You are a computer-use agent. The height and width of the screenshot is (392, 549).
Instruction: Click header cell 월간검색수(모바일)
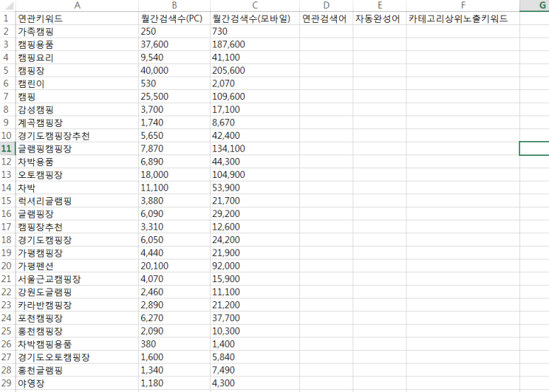[255, 18]
